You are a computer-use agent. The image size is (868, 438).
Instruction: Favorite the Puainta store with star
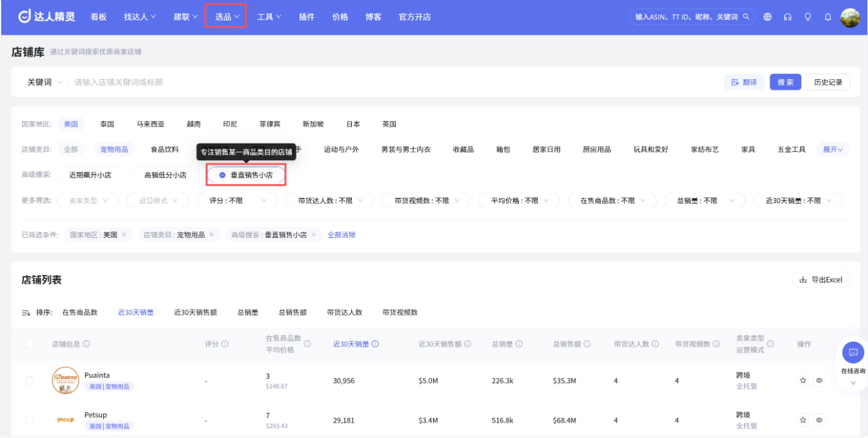tap(803, 380)
